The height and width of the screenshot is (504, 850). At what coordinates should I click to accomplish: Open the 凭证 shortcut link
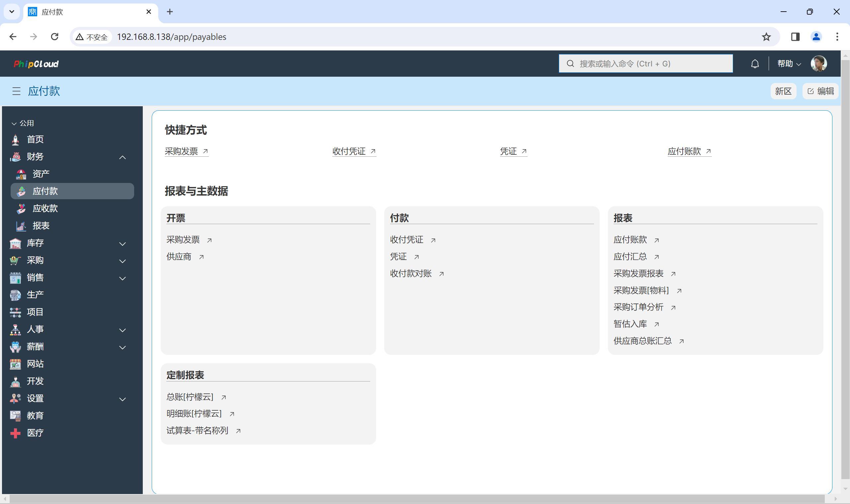(513, 151)
